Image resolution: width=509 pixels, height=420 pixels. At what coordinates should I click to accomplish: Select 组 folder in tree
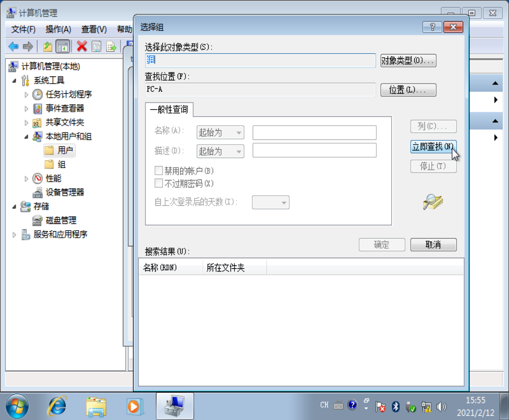click(55, 165)
